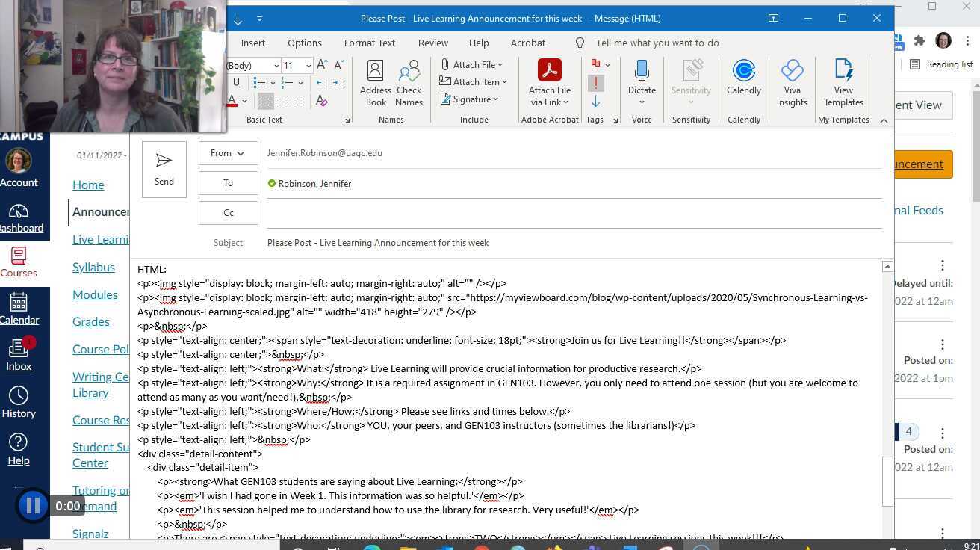Click inside the Subject field
Screen dimensions: 980x550
pyautogui.click(x=448, y=242)
